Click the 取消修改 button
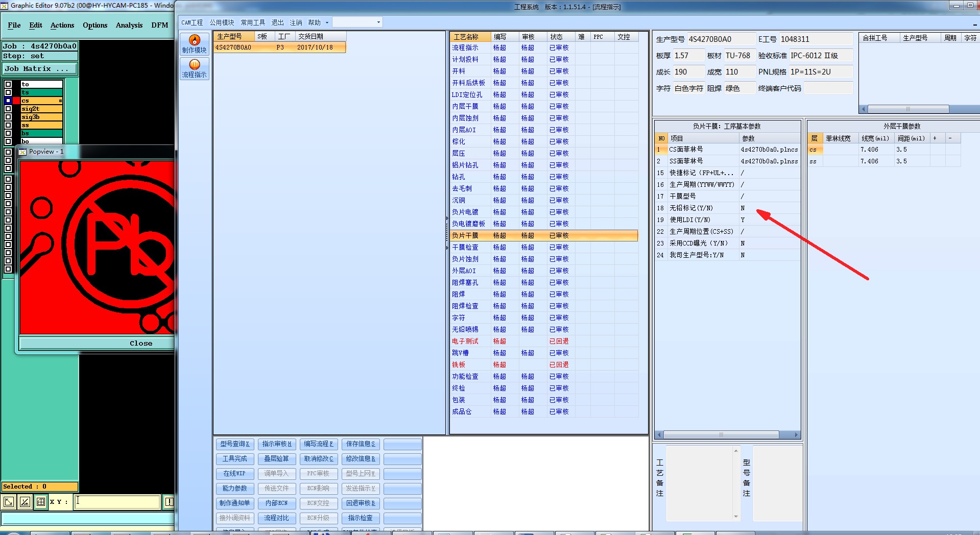The image size is (980, 535). tap(319, 459)
